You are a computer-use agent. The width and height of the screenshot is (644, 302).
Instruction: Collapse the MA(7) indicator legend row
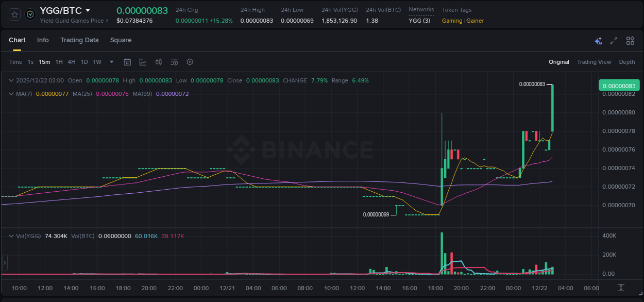(x=12, y=94)
